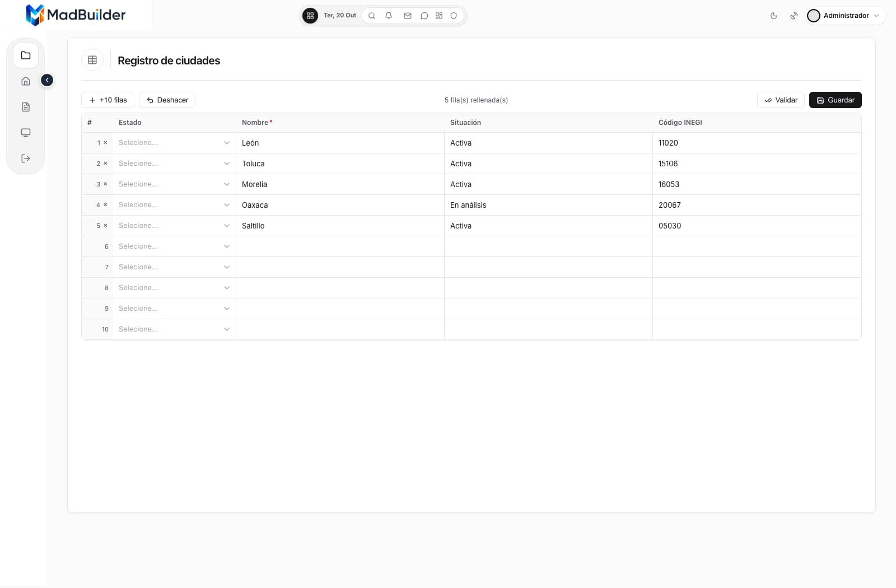896x588 pixels.
Task: Click the Situación cell 'En análisis'
Action: point(548,205)
